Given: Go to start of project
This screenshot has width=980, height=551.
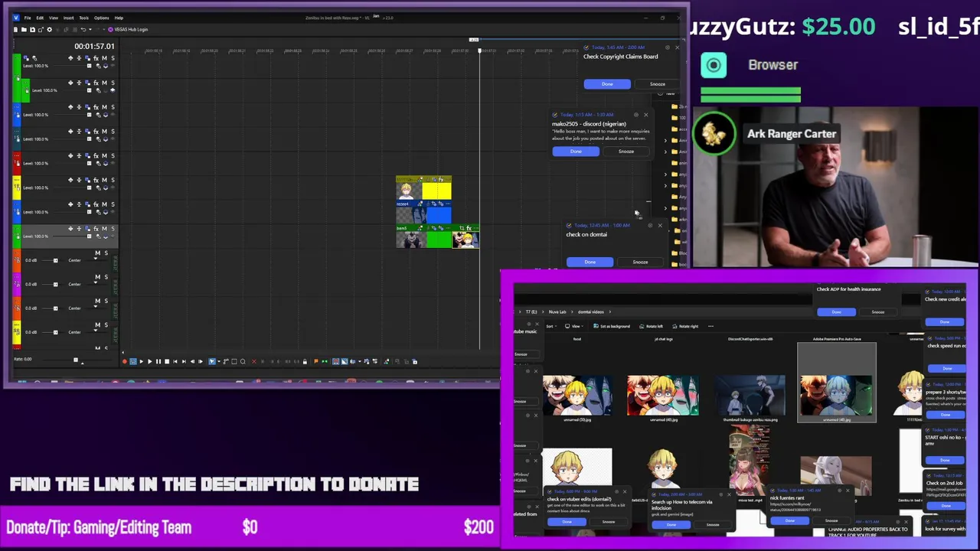Looking at the screenshot, I should pyautogui.click(x=175, y=361).
